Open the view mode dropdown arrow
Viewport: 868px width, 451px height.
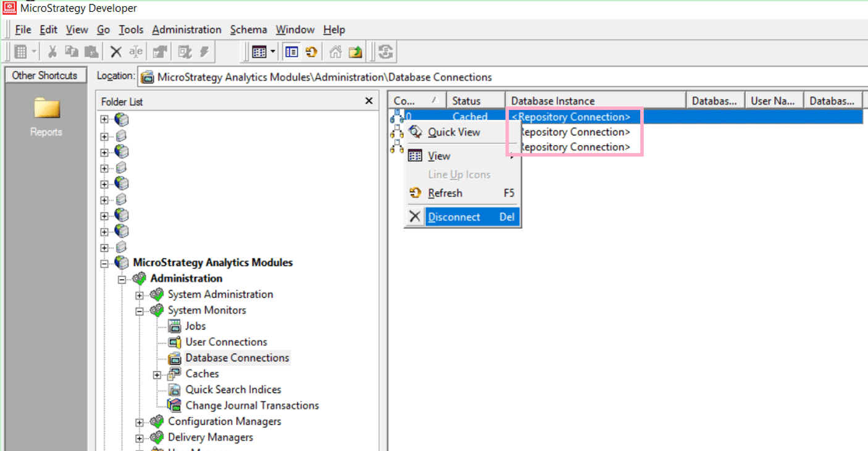[x=273, y=52]
